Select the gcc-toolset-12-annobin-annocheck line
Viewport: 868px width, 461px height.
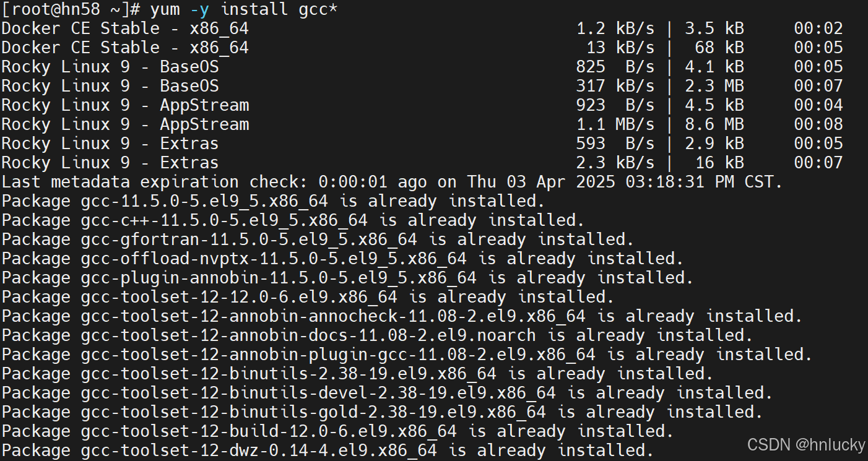[x=260, y=316]
